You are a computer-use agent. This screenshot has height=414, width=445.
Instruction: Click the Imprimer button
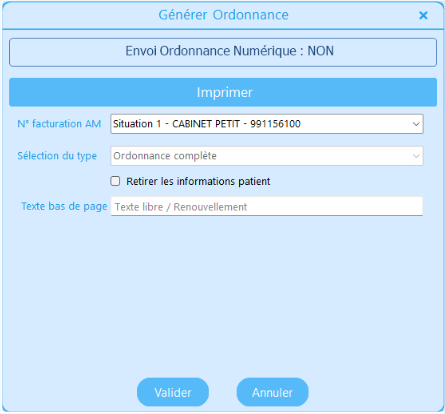tap(223, 92)
